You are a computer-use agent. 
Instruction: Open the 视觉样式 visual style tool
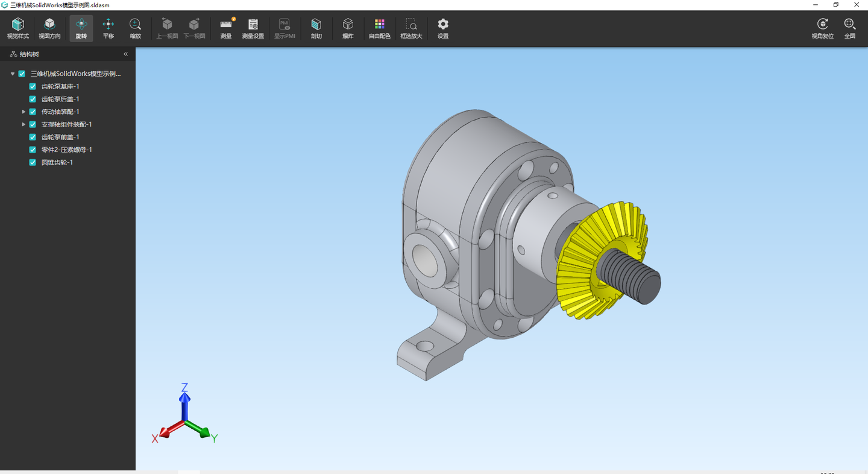coord(17,28)
